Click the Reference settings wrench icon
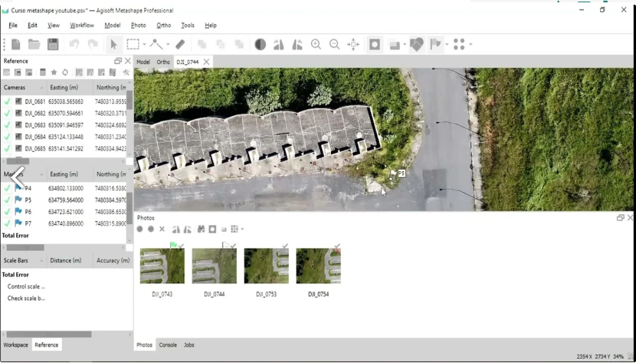636x364 pixels. tap(126, 73)
